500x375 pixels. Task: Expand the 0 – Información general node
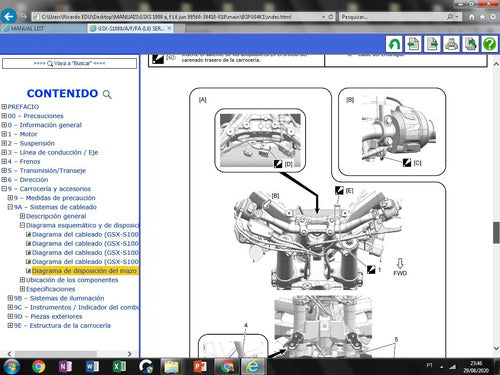click(x=4, y=125)
